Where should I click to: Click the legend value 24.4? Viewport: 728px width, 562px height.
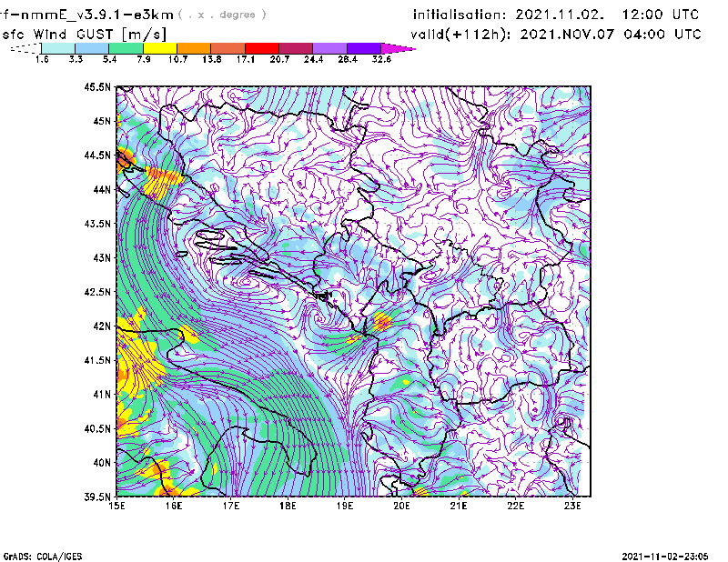point(313,59)
